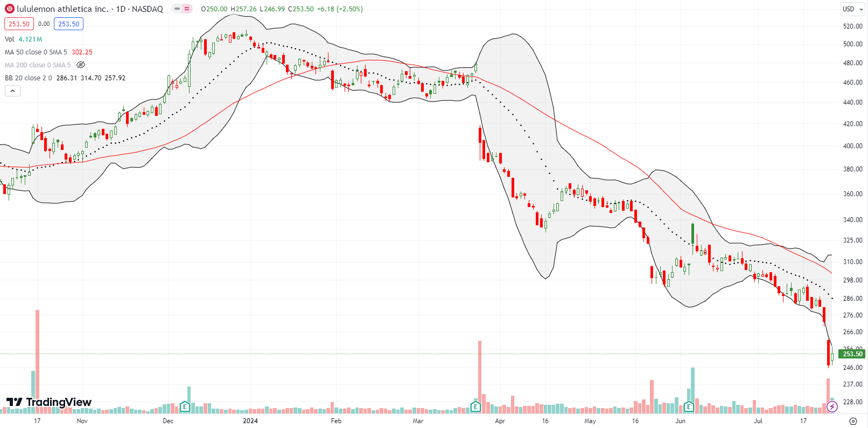The height and width of the screenshot is (428, 868).
Task: Click the Jun time axis label
Action: point(681,420)
